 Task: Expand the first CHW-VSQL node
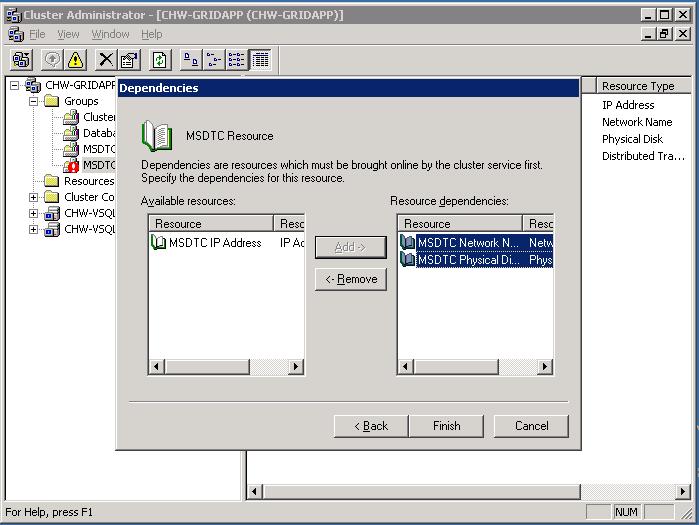click(33, 213)
